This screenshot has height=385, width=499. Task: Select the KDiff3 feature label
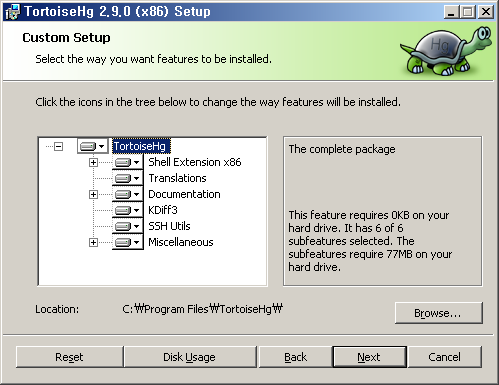click(163, 210)
